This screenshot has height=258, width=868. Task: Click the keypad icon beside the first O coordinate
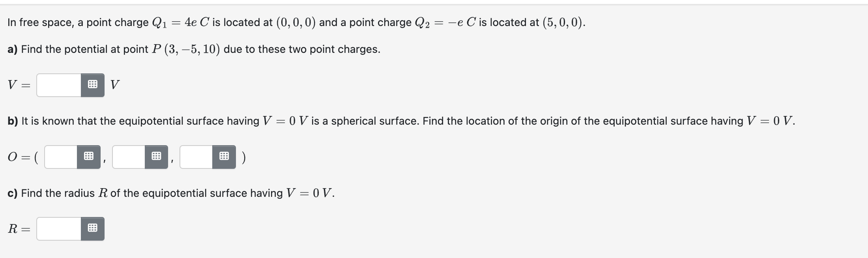(90, 156)
